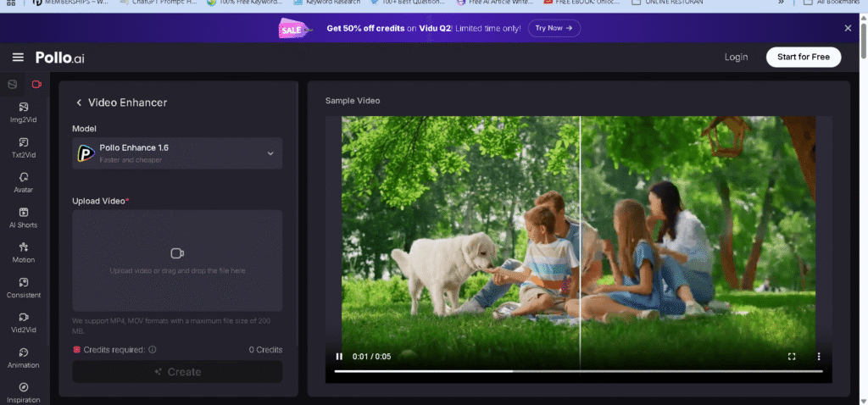Screen dimensions: 868x405
Task: Click the Login link
Action: pyautogui.click(x=736, y=57)
